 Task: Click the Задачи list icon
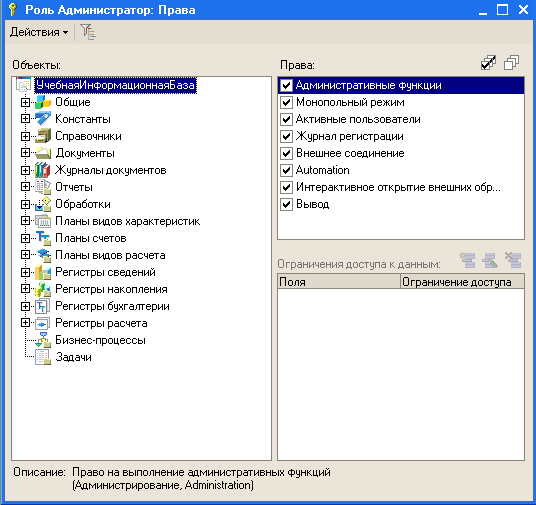tap(43, 357)
